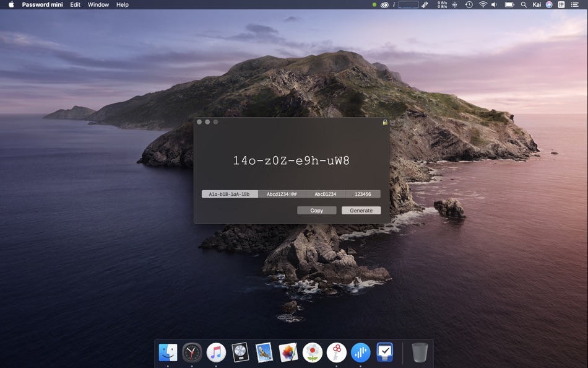Select the Abcd1234!@# password format
The height and width of the screenshot is (368, 588).
pyautogui.click(x=282, y=194)
